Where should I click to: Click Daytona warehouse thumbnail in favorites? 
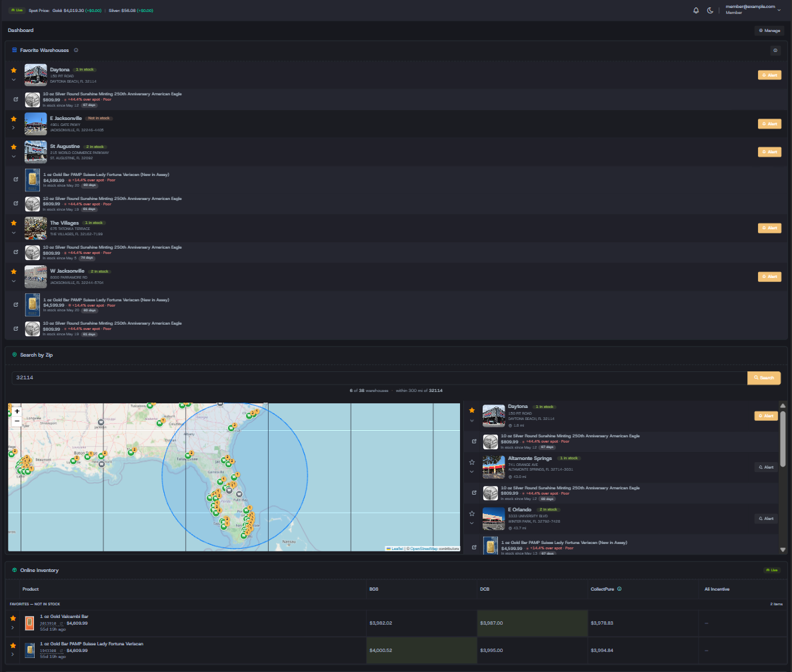click(35, 75)
